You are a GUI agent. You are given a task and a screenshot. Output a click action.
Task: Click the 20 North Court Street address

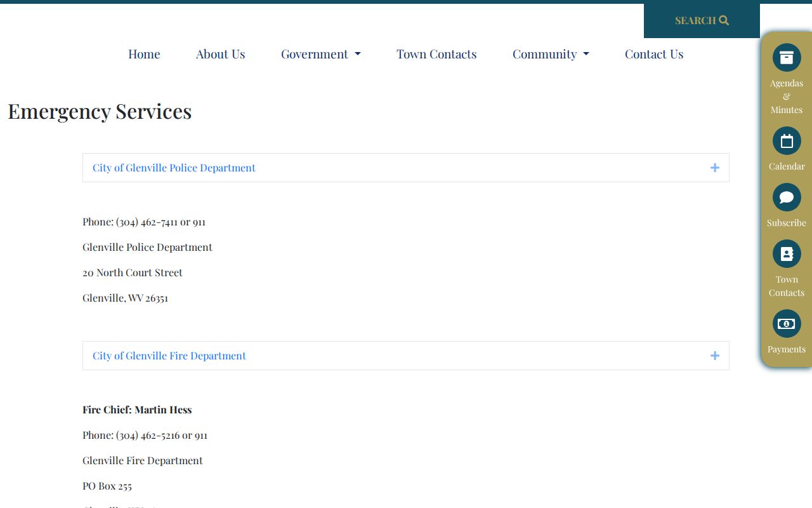[x=133, y=272]
